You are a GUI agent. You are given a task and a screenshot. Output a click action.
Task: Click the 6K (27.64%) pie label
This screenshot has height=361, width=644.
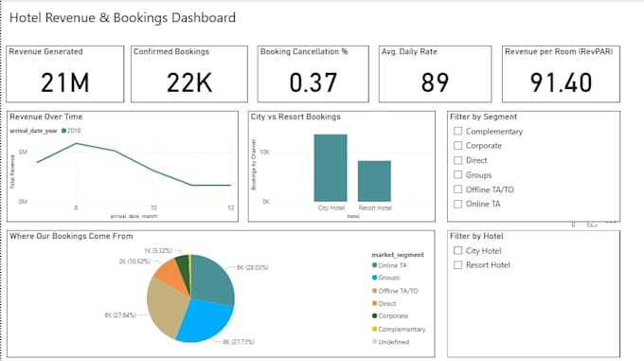[120, 315]
